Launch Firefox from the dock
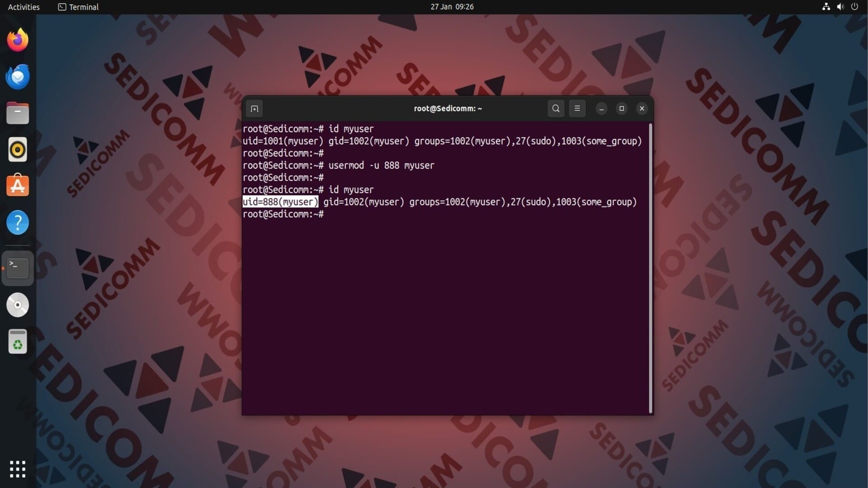Viewport: 868px width, 488px height. [18, 40]
